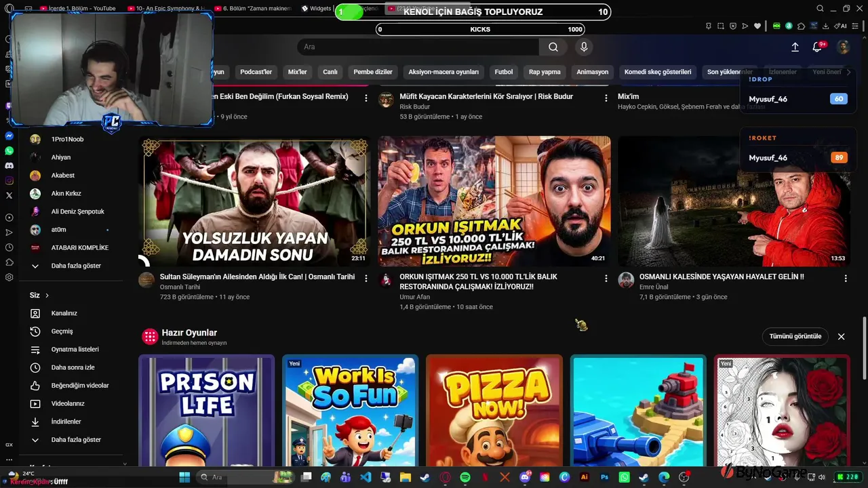Open YouTube notifications bell
Screen dimensions: 868x488
pyautogui.click(x=817, y=47)
